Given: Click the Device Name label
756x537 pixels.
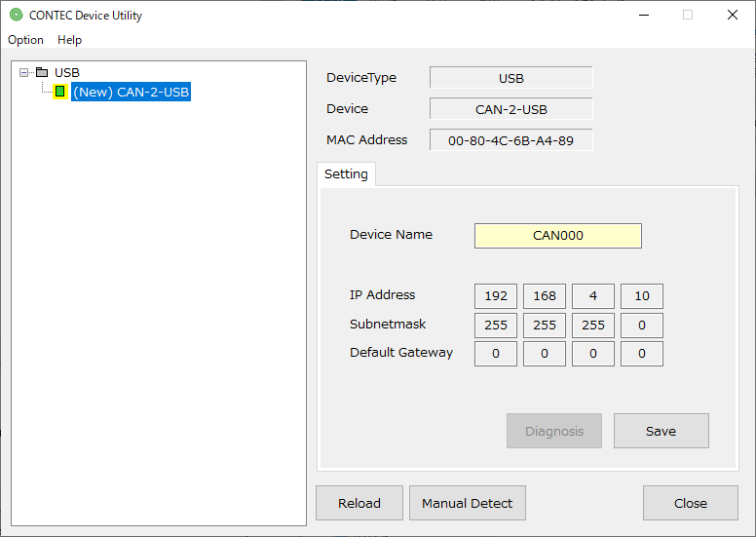Looking at the screenshot, I should (391, 235).
